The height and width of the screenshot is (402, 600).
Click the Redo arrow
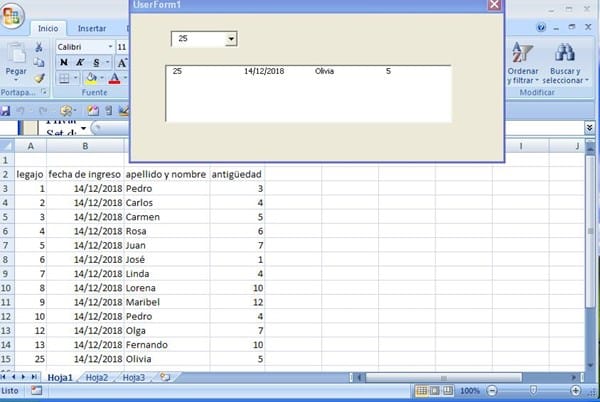coord(42,111)
